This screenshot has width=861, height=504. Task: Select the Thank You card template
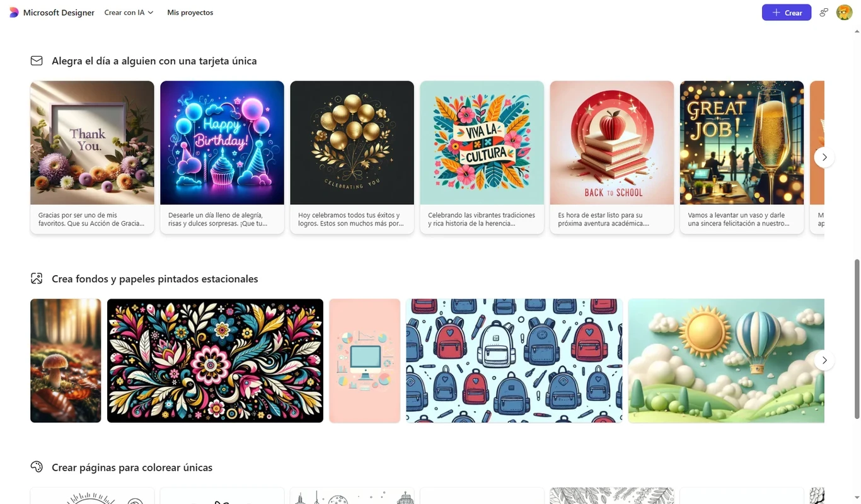click(x=92, y=157)
